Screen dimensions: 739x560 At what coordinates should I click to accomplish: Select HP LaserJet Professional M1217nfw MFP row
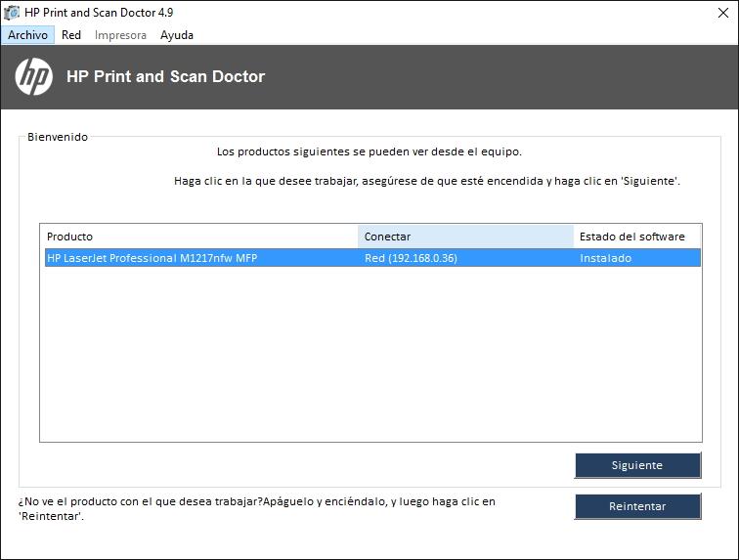click(x=372, y=258)
